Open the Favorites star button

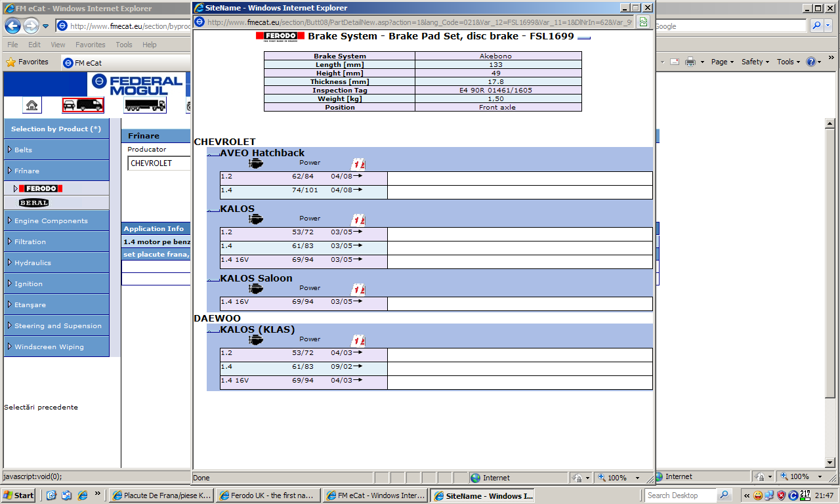click(27, 62)
